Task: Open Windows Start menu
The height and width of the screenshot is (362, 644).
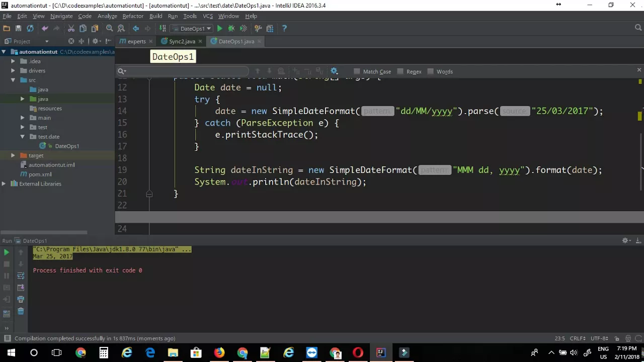Action: point(11,352)
